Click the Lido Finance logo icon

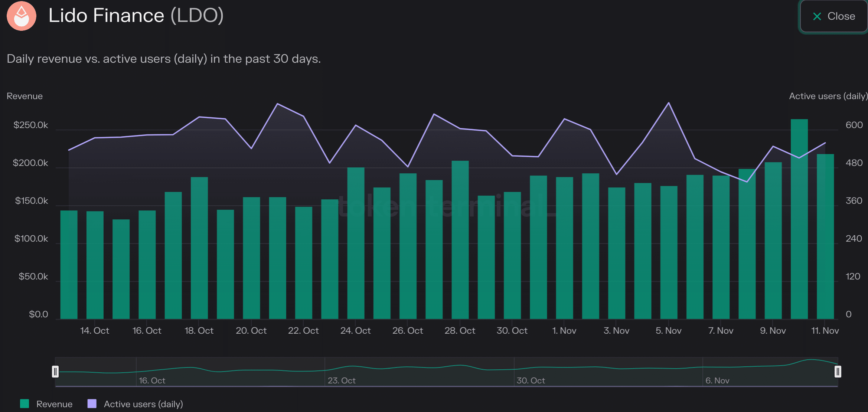pyautogui.click(x=22, y=16)
